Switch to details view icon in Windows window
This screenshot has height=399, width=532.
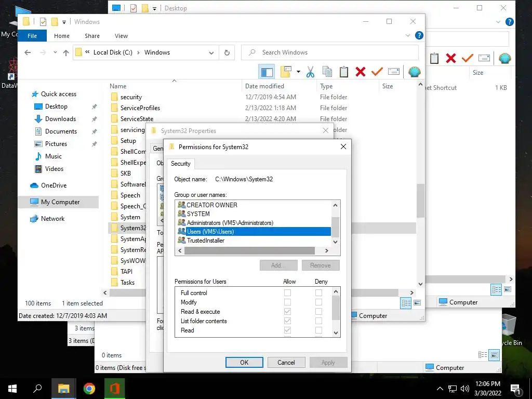pyautogui.click(x=406, y=303)
